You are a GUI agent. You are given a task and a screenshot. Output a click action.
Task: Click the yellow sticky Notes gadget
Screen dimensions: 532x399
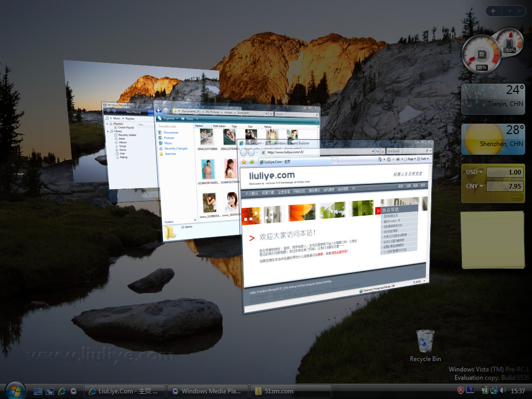pyautogui.click(x=493, y=240)
